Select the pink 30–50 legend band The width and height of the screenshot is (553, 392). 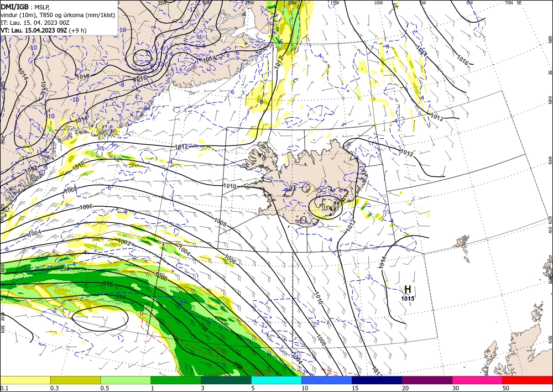pyautogui.click(x=478, y=380)
